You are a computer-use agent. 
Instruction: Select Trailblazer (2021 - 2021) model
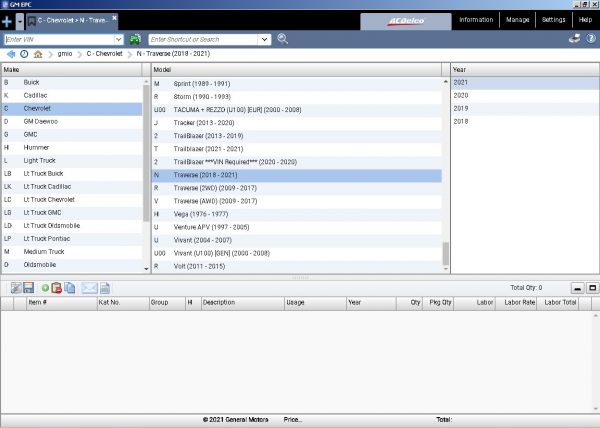[297, 149]
